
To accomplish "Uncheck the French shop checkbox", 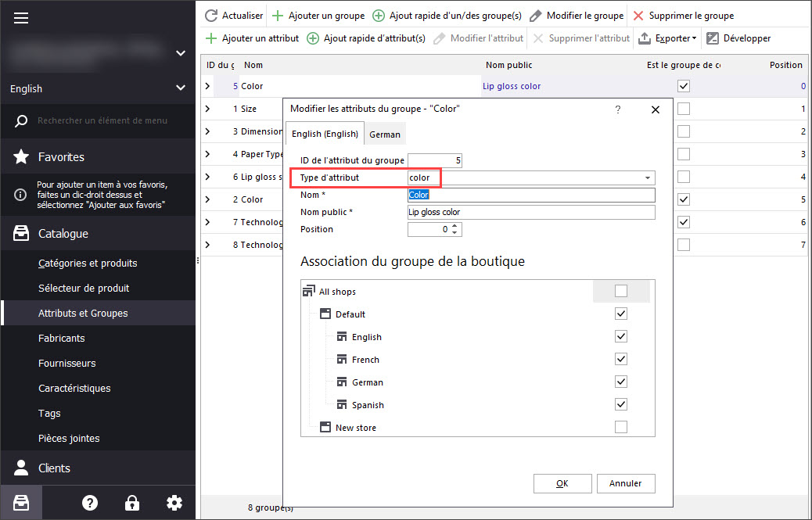I will point(621,359).
